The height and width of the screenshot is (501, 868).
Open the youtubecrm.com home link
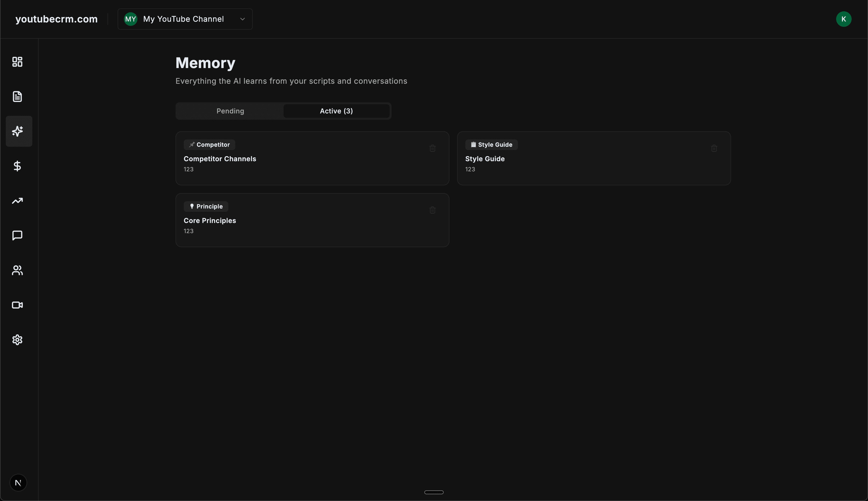pos(56,19)
